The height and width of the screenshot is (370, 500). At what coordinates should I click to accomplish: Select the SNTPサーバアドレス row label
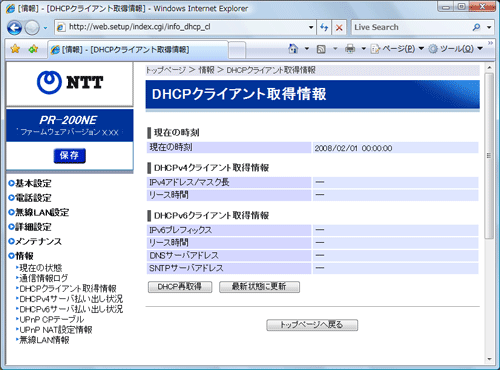pos(186,268)
